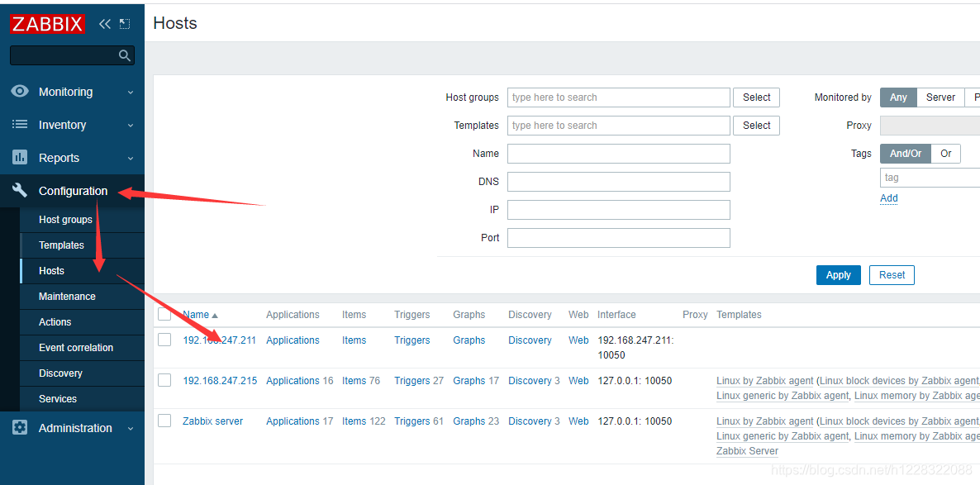
Task: Set Tags mode to And/Or
Action: click(x=906, y=153)
